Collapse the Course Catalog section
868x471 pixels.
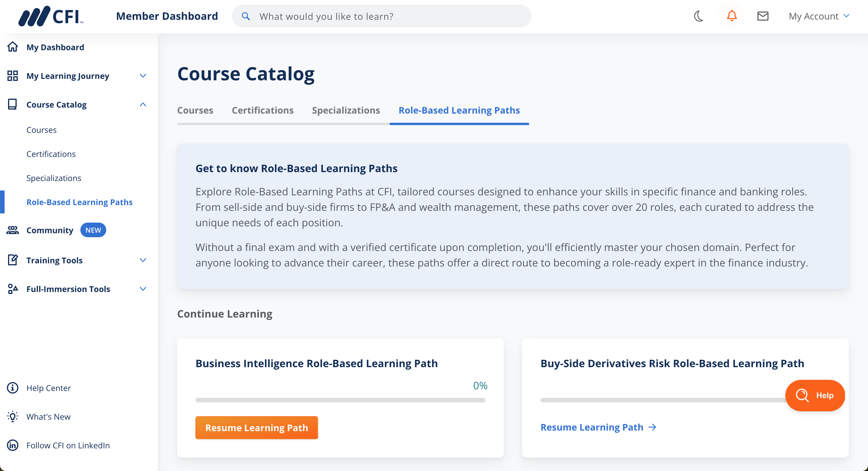[143, 104]
